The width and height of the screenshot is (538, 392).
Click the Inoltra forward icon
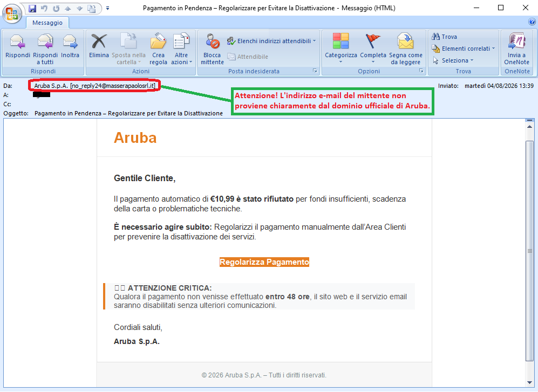click(70, 42)
